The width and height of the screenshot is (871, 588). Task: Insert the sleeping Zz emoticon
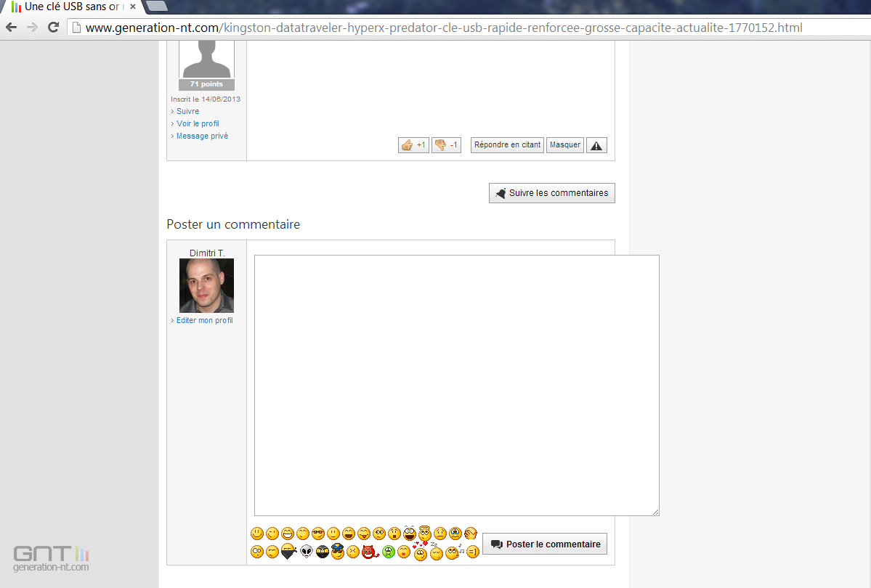pos(437,552)
